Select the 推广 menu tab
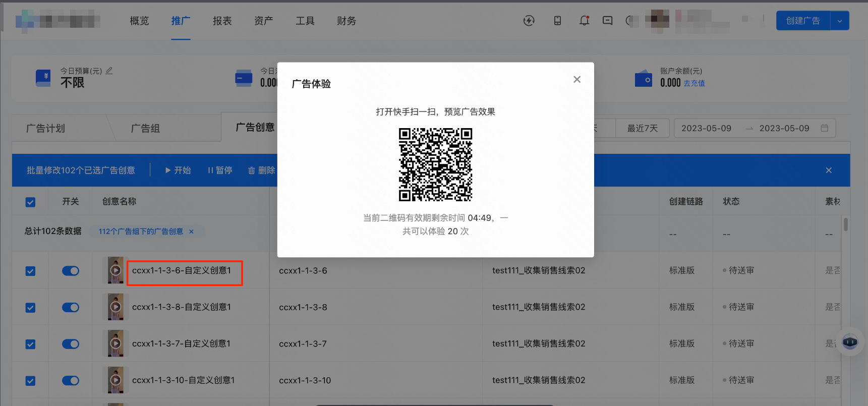 (181, 21)
